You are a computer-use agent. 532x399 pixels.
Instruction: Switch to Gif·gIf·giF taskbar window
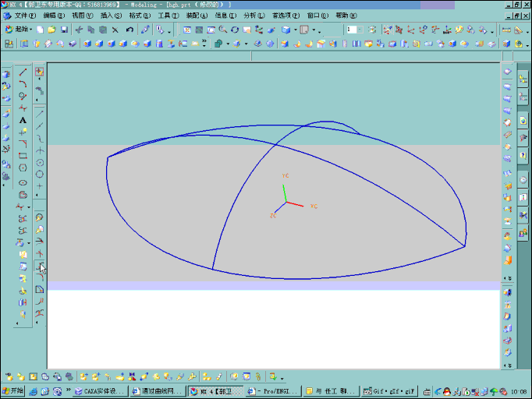[x=388, y=391]
